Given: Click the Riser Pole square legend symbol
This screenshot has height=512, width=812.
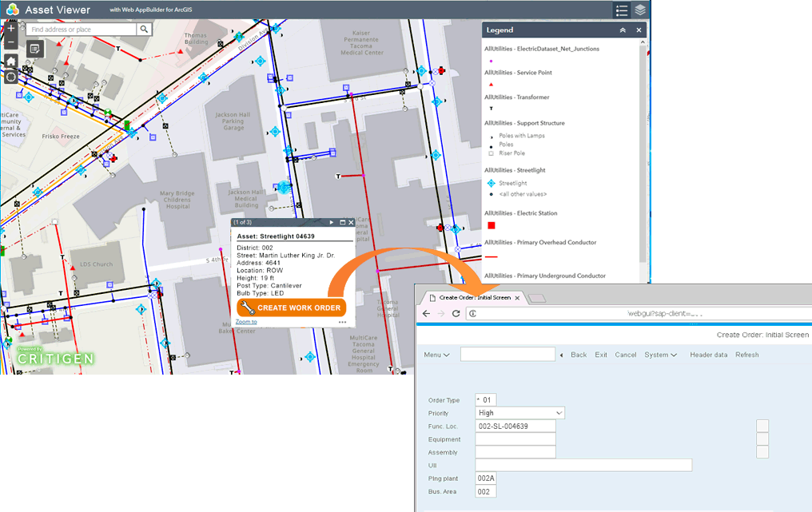Looking at the screenshot, I should pyautogui.click(x=491, y=153).
